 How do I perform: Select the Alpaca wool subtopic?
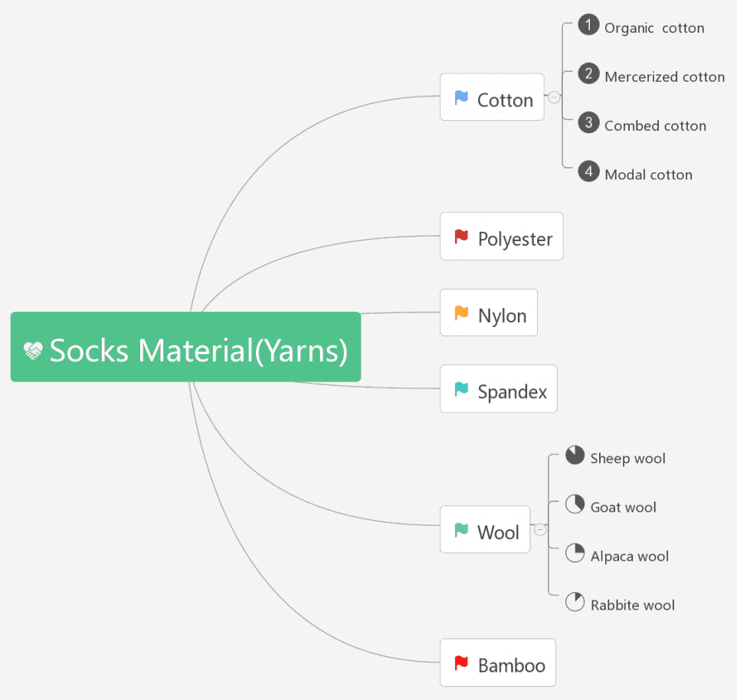tap(629, 556)
